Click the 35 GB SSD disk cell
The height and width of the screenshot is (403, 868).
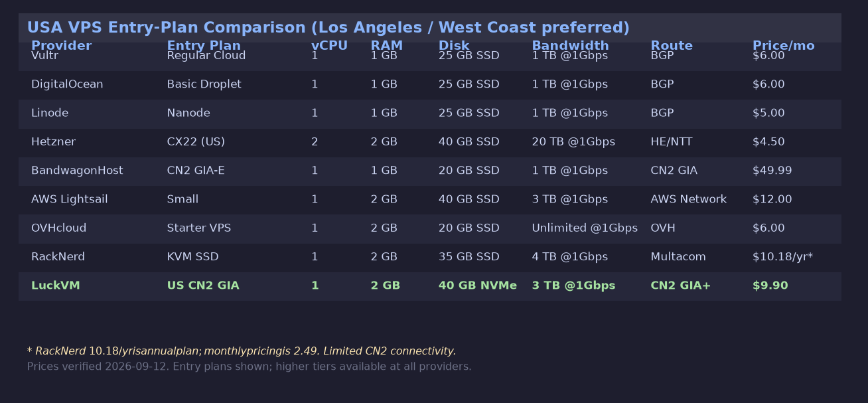(469, 257)
